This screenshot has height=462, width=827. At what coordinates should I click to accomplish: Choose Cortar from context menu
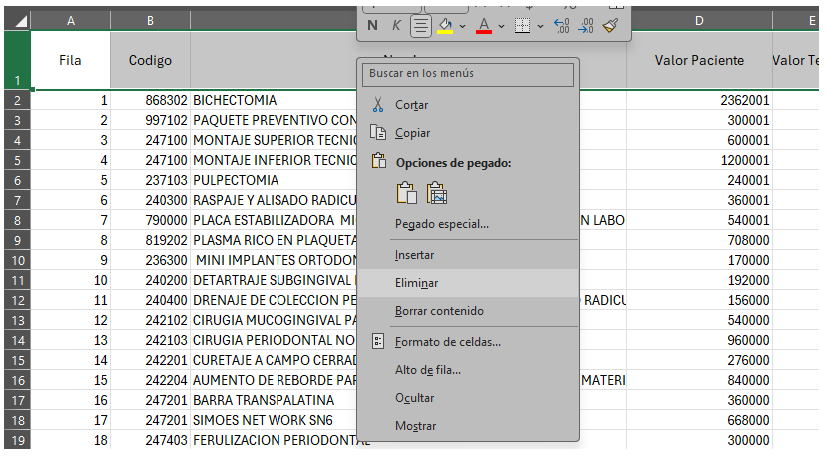point(411,105)
